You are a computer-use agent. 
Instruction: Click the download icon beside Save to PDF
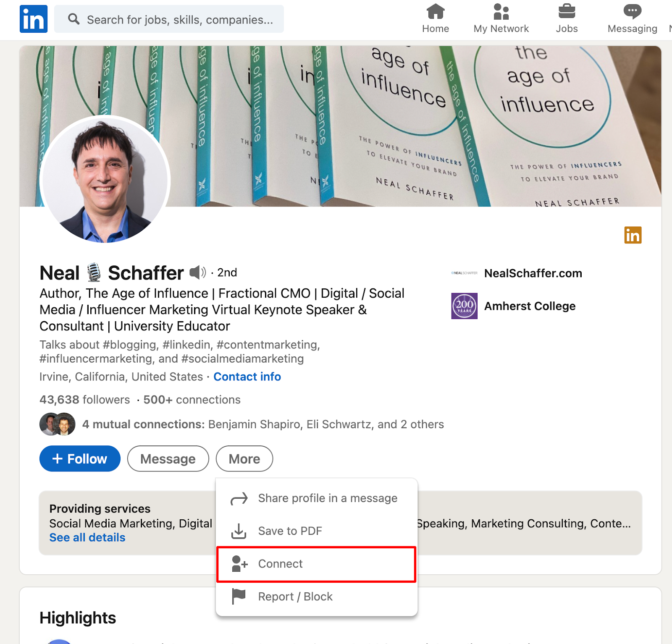[239, 531]
